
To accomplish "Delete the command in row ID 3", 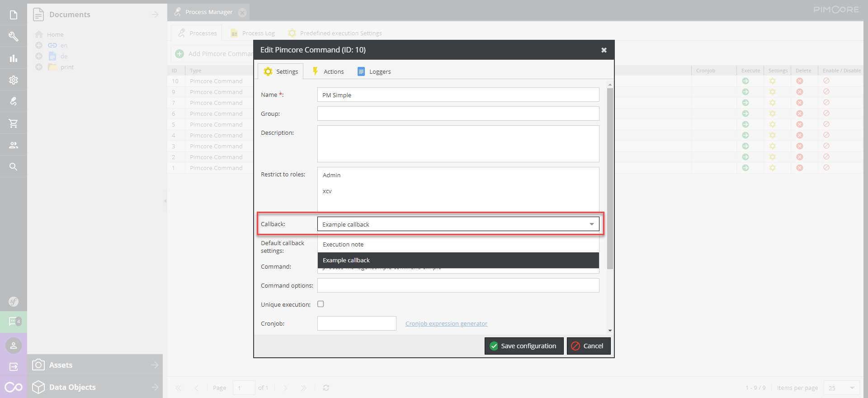I will click(x=800, y=146).
